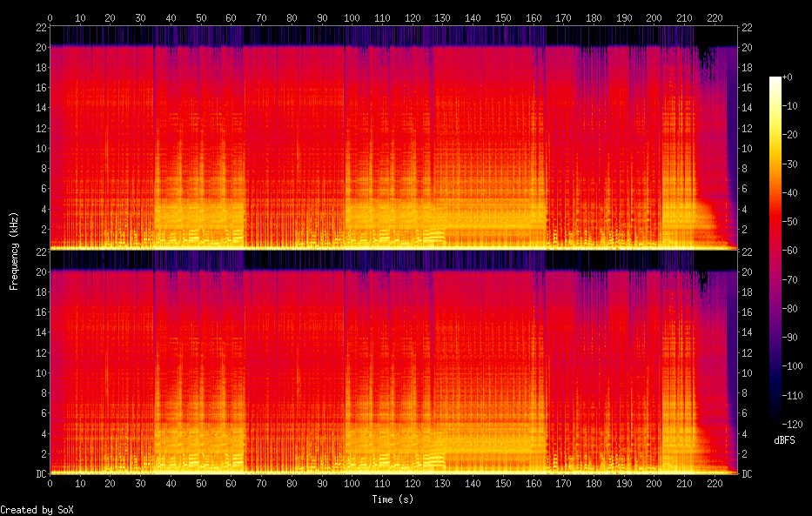Select the 'Time (s)' axis label
This screenshot has height=516, width=812.
click(x=393, y=499)
